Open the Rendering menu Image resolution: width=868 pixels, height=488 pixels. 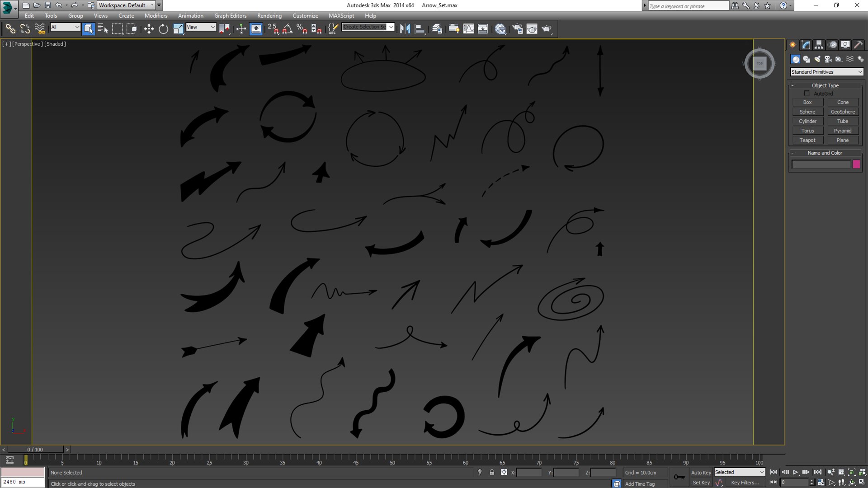pos(269,15)
